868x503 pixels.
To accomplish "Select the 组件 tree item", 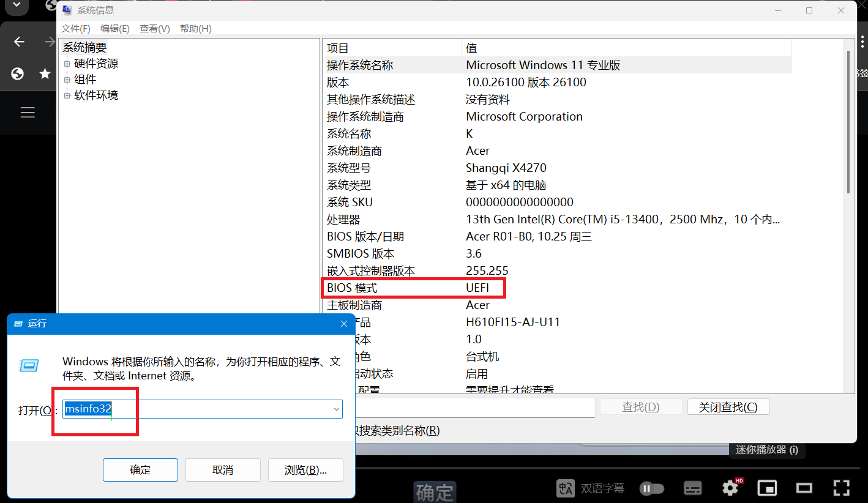I will pos(85,80).
